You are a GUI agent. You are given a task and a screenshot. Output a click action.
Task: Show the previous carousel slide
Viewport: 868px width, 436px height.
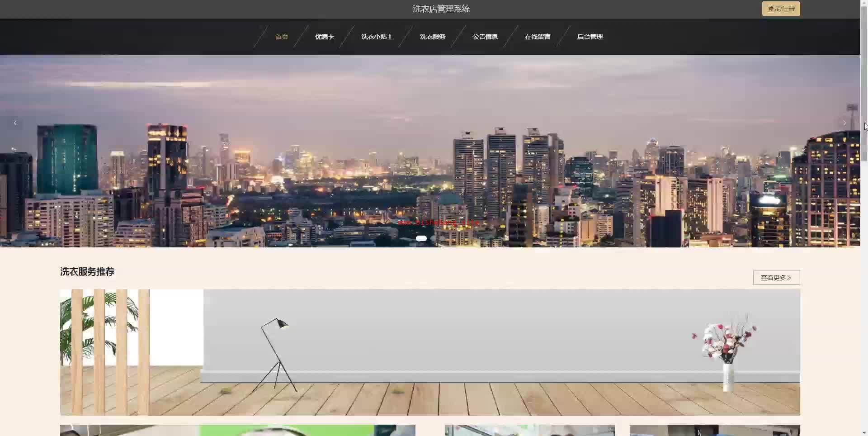coord(15,123)
